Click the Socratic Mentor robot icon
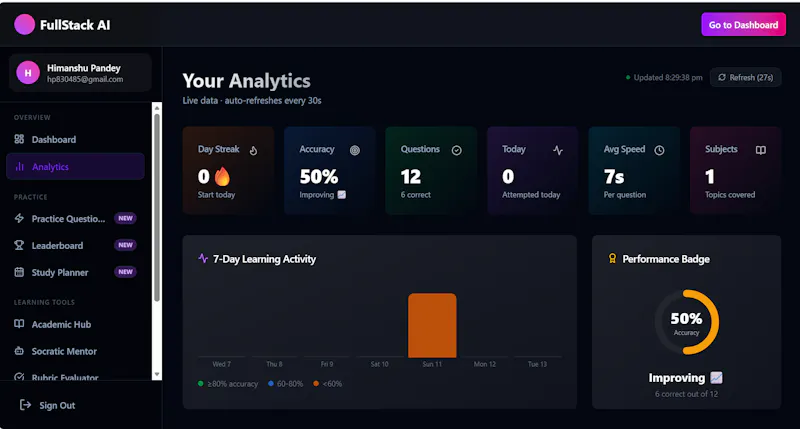The image size is (800, 429). (19, 351)
